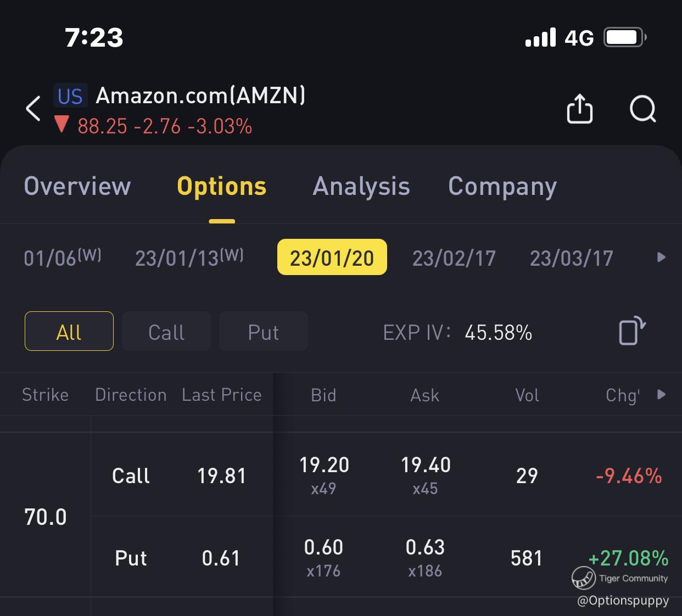This screenshot has width=682, height=616.
Task: Reveal more columns with header arrow
Action: click(661, 394)
